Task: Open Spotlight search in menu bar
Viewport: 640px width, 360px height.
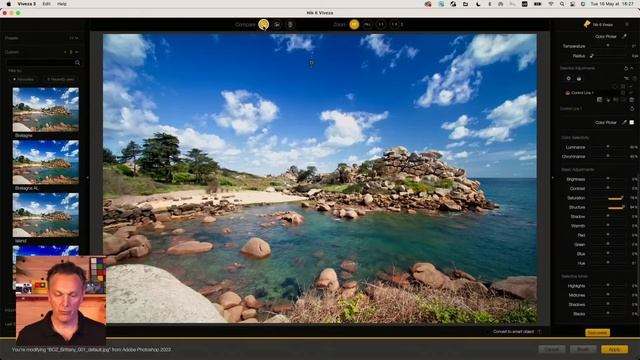Action: (x=562, y=4)
